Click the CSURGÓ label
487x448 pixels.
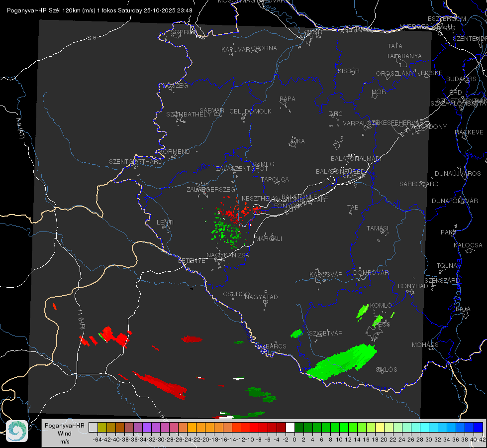pos(236,294)
